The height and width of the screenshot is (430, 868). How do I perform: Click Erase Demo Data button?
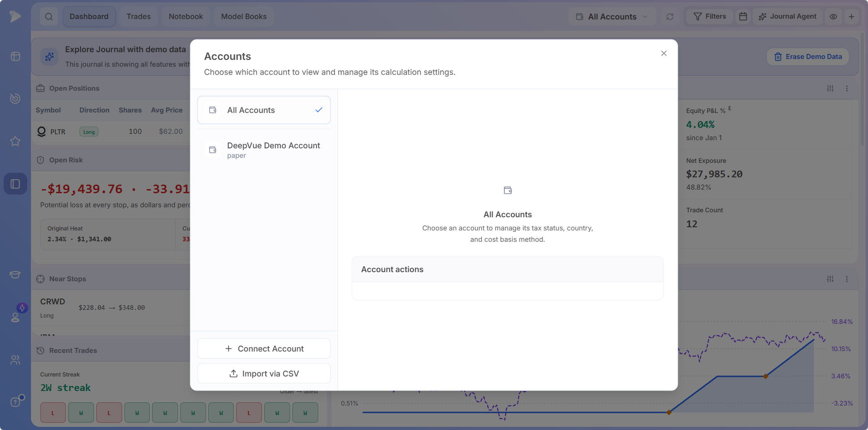[x=808, y=57]
